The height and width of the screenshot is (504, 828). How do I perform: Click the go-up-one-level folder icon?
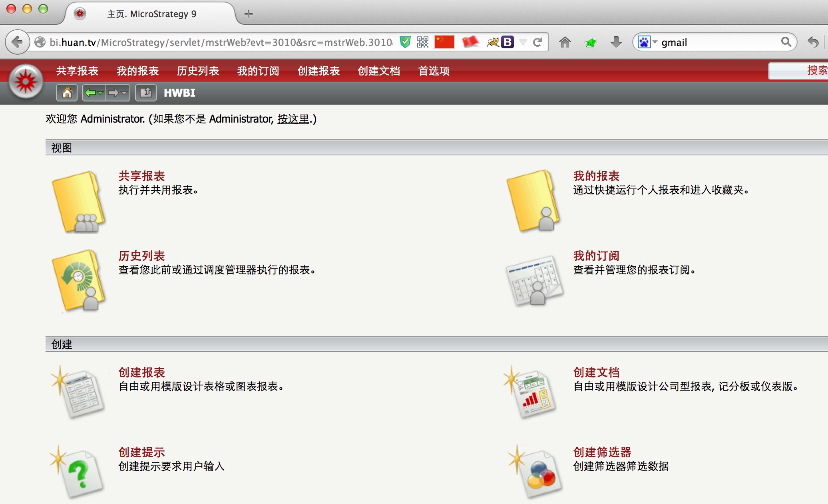(145, 93)
